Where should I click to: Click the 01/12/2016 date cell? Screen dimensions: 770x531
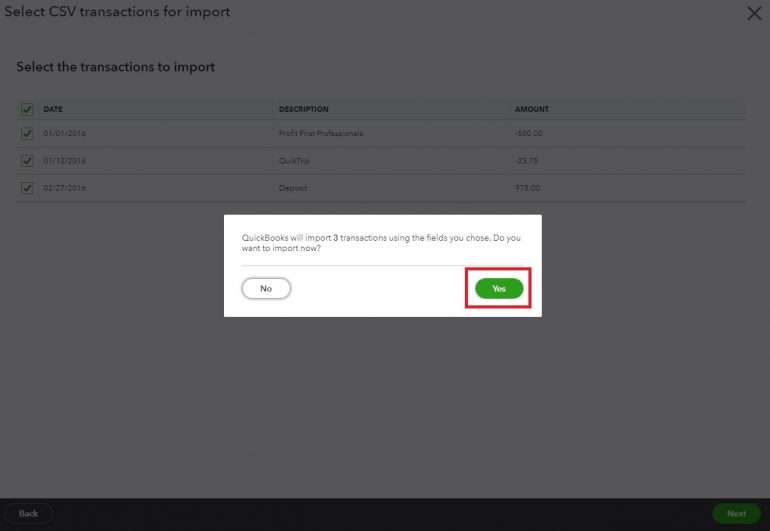(x=64, y=160)
